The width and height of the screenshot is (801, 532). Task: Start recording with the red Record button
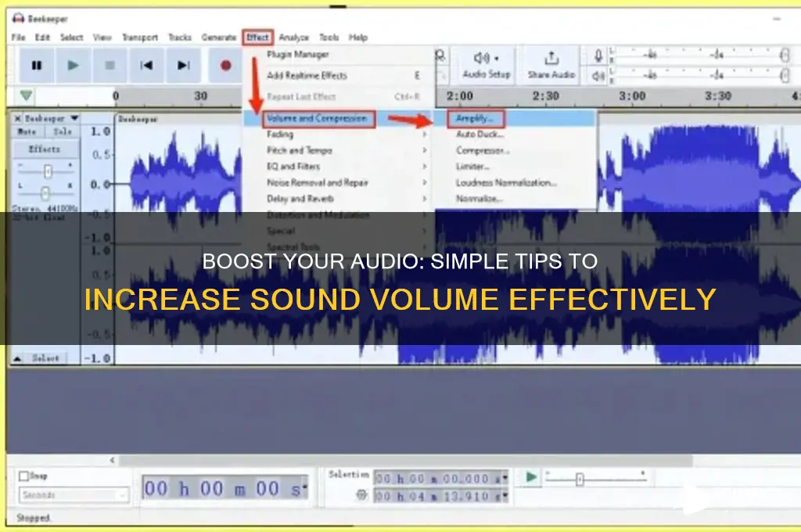[226, 66]
